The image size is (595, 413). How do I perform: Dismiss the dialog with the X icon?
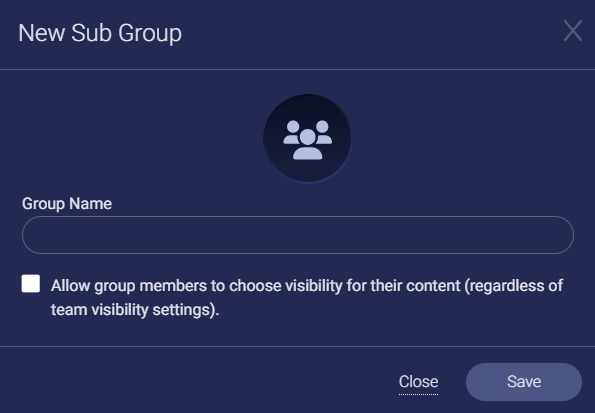click(573, 31)
